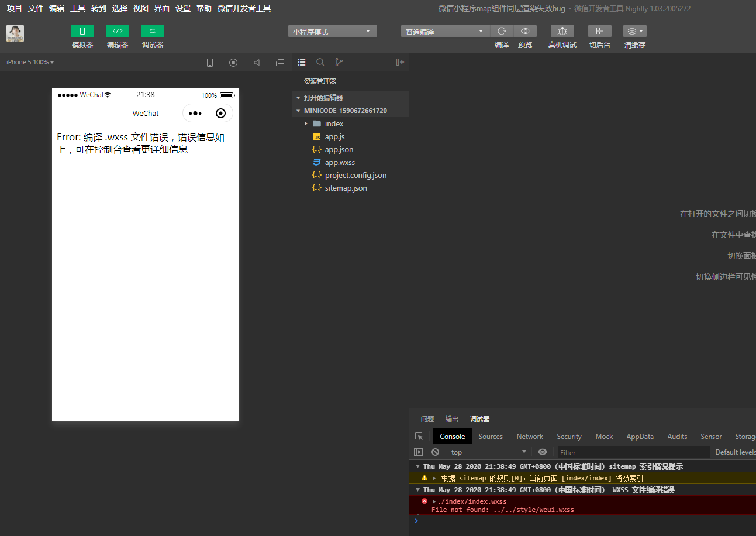Switch to the Sensor tab
This screenshot has height=536, width=756.
point(711,437)
